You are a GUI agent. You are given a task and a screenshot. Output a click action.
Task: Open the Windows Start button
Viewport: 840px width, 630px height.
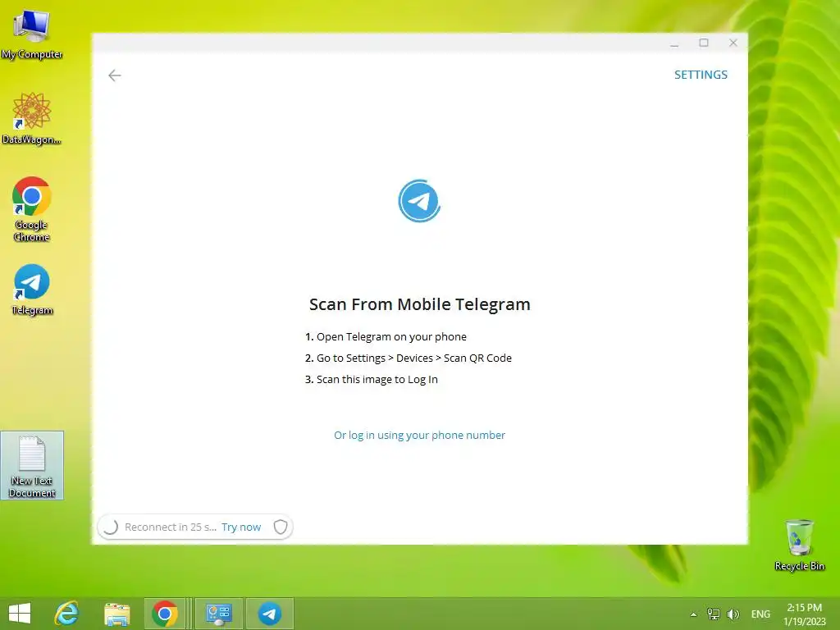pos(20,614)
